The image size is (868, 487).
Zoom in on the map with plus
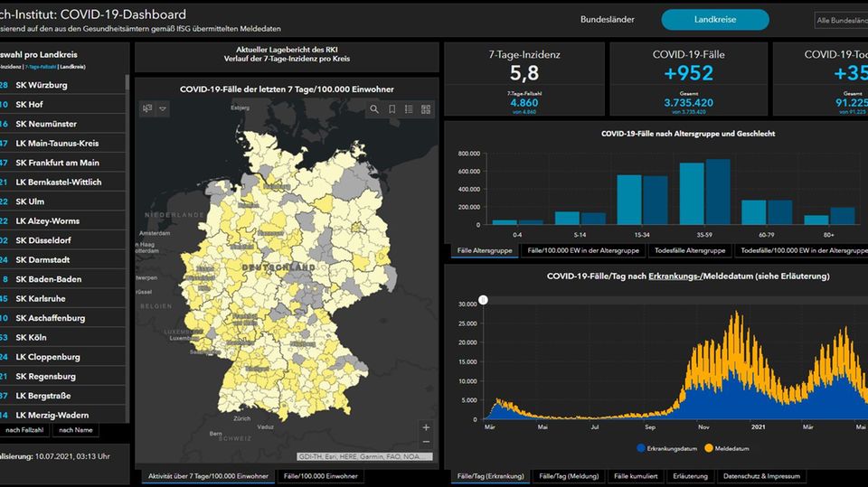(x=426, y=427)
